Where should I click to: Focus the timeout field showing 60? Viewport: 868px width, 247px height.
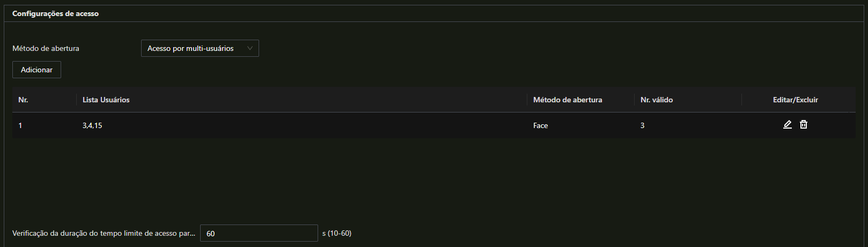click(259, 234)
